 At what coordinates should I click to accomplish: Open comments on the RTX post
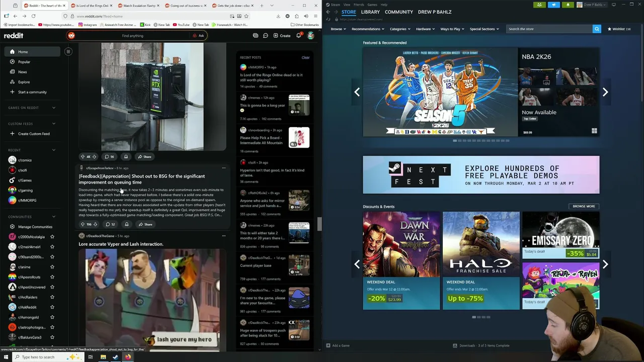(109, 157)
